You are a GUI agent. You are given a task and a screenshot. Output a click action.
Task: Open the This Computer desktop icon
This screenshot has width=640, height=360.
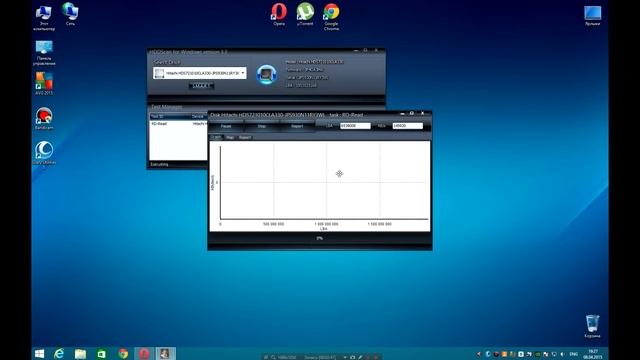pos(44,18)
